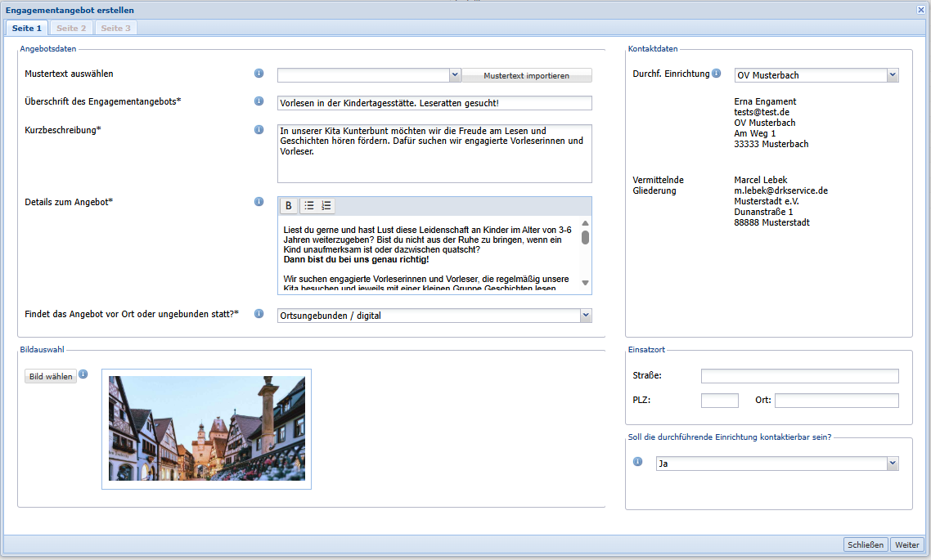The image size is (931, 560).
Task: Select the selected town image thumbnail
Action: pyautogui.click(x=206, y=428)
